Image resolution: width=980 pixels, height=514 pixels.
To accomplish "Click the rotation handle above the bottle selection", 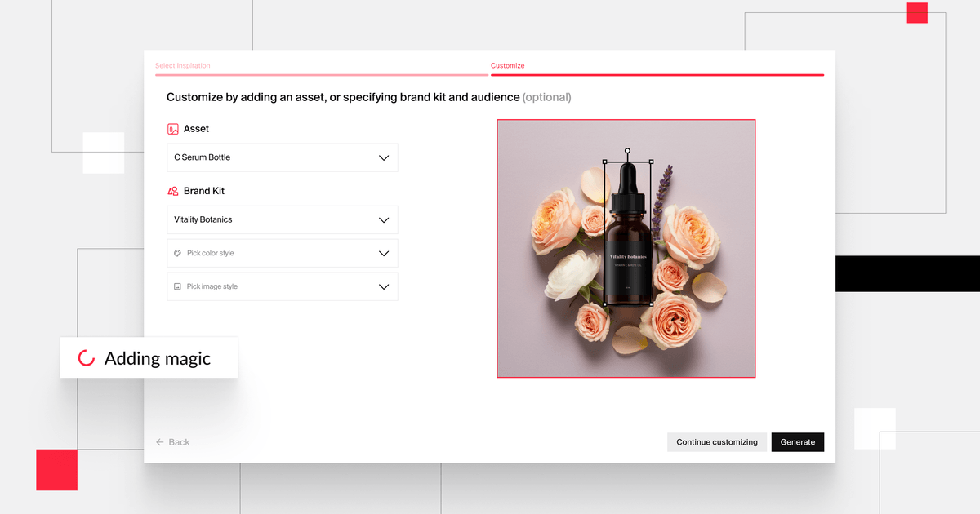I will pos(627,151).
